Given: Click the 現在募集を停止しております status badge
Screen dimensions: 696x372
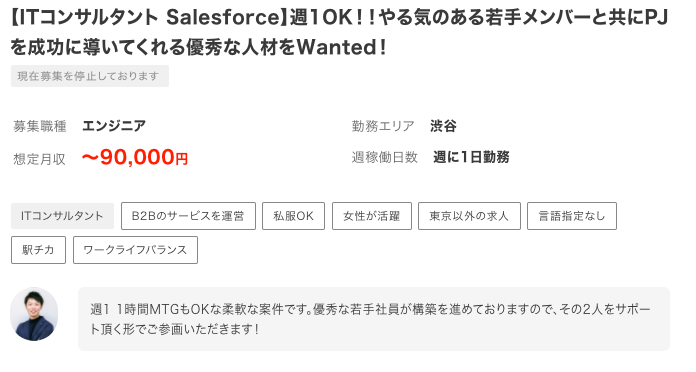Looking at the screenshot, I should pyautogui.click(x=90, y=76).
